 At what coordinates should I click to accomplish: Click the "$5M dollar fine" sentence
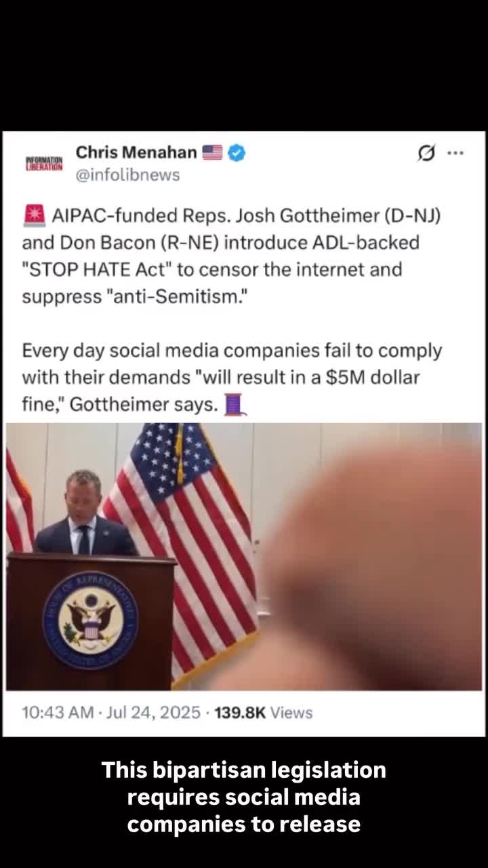[x=232, y=378]
